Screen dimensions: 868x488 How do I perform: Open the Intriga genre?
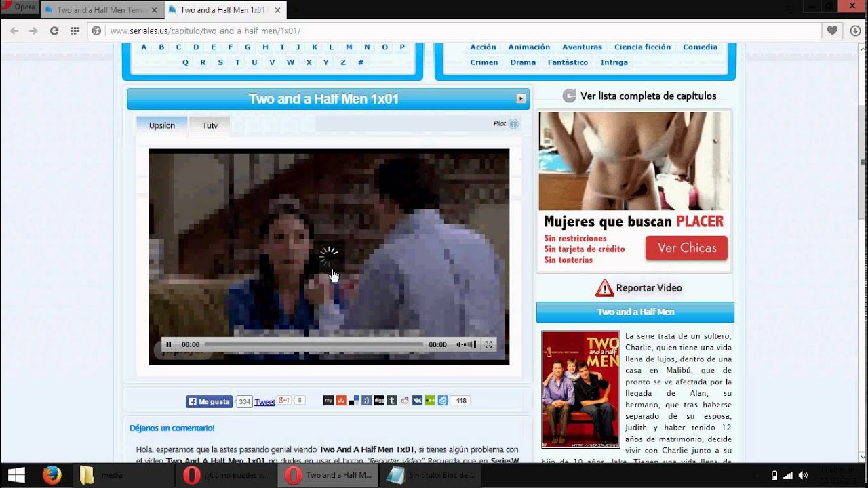pos(614,62)
